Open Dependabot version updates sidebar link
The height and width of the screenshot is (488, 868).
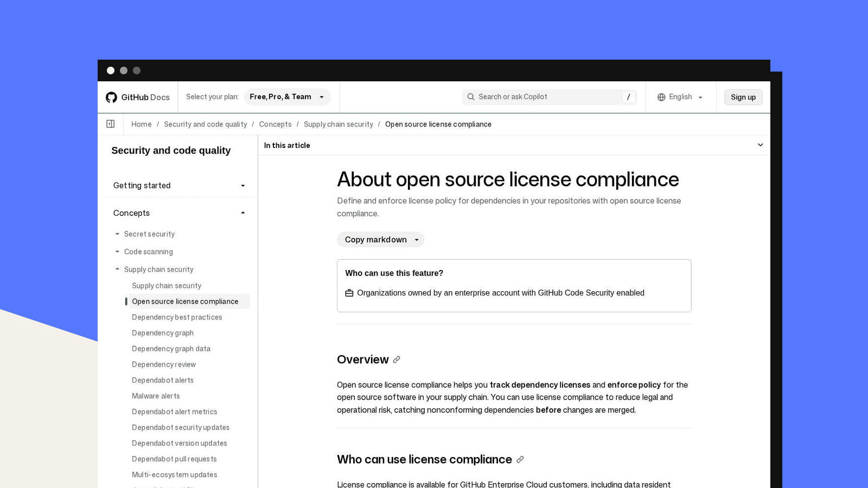click(180, 443)
